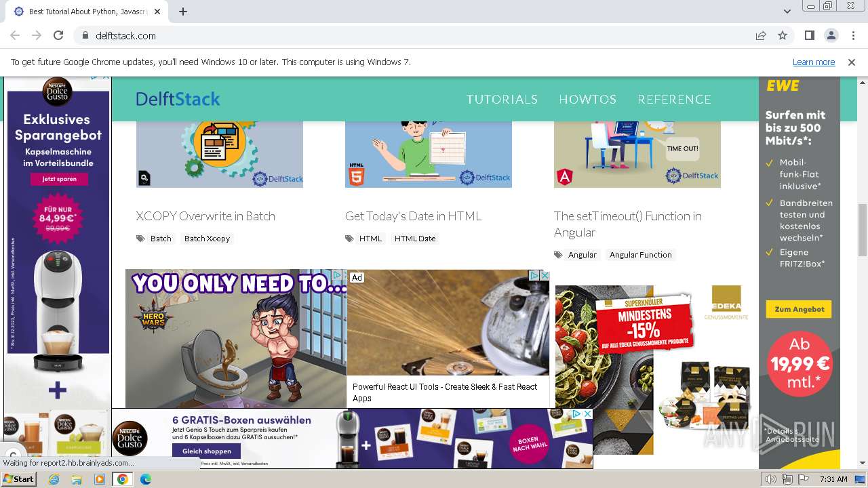868x488 pixels.
Task: Open File Explorer from the taskbar
Action: click(x=77, y=479)
